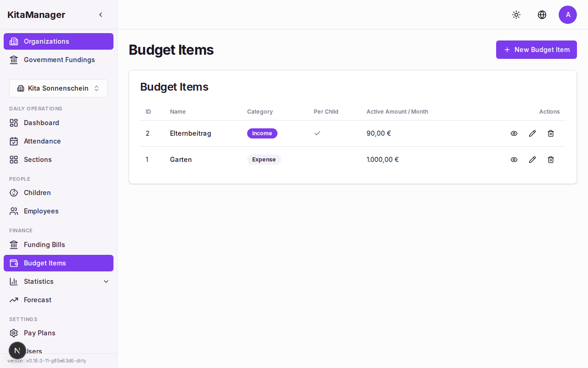The height and width of the screenshot is (368, 588).
Task: Select the Forecast icon
Action: pyautogui.click(x=14, y=300)
